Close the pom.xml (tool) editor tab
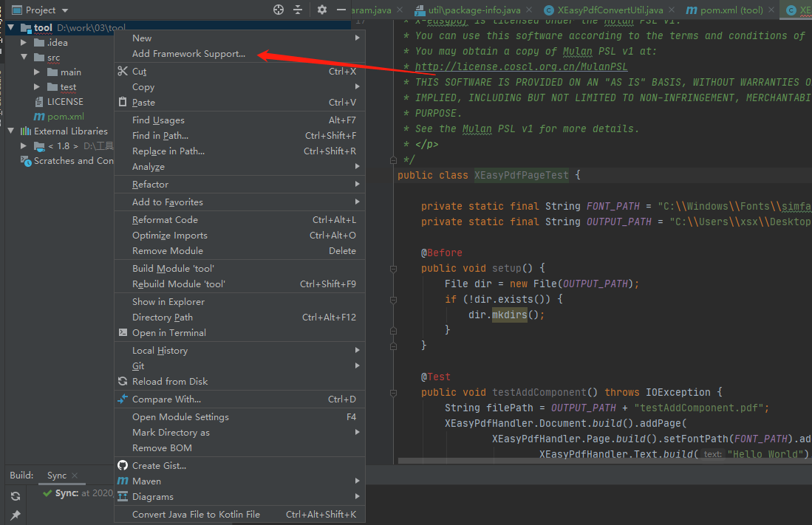The image size is (812, 525). coord(771,10)
